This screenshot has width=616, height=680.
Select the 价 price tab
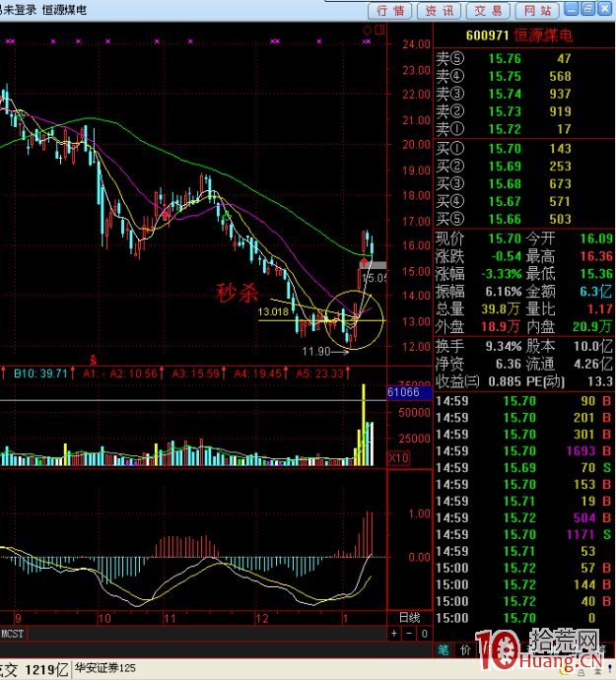click(465, 649)
